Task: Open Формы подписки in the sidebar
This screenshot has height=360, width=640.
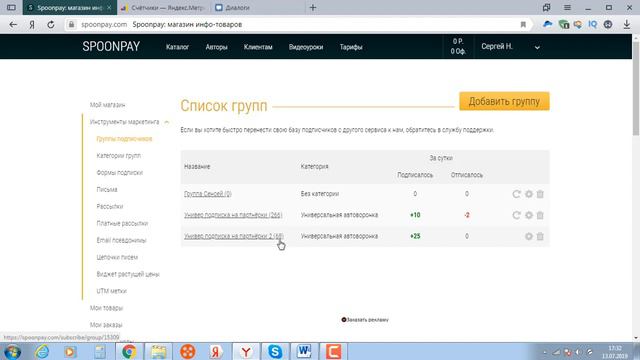Action: coord(120,173)
